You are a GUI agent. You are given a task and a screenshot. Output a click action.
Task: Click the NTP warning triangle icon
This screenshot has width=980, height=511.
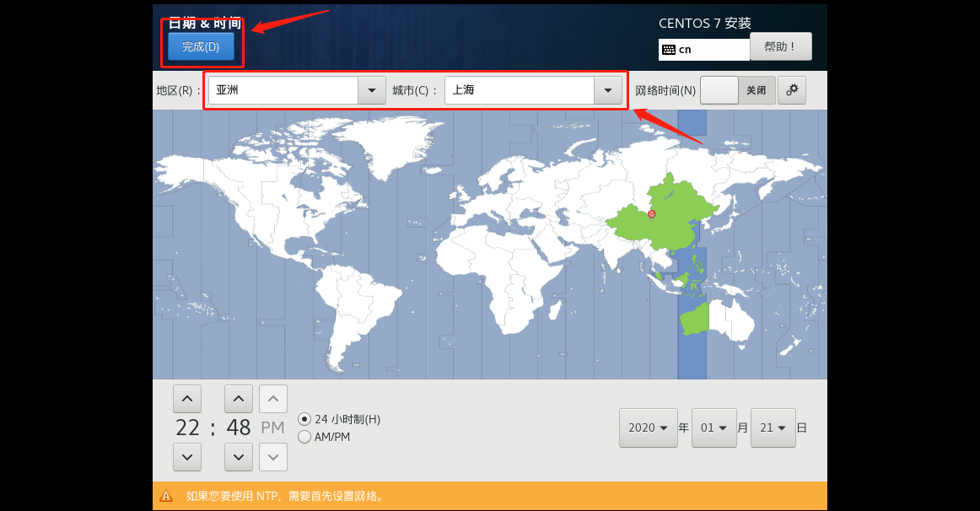click(x=166, y=497)
